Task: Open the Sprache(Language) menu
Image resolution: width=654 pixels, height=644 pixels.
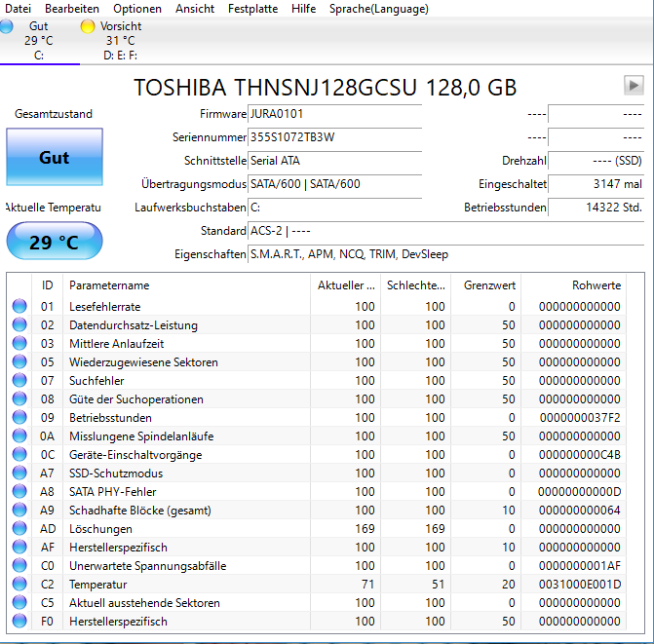Action: 379,9
